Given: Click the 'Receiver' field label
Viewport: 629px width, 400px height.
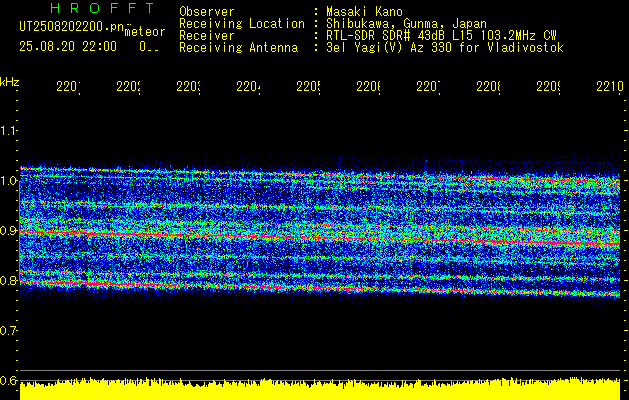Looking at the screenshot, I should (x=207, y=36).
